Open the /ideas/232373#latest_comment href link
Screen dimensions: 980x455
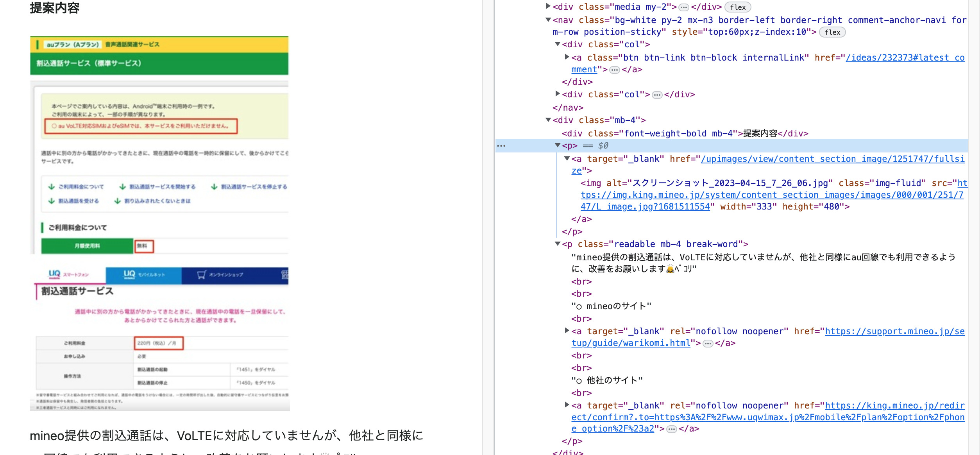coord(905,58)
